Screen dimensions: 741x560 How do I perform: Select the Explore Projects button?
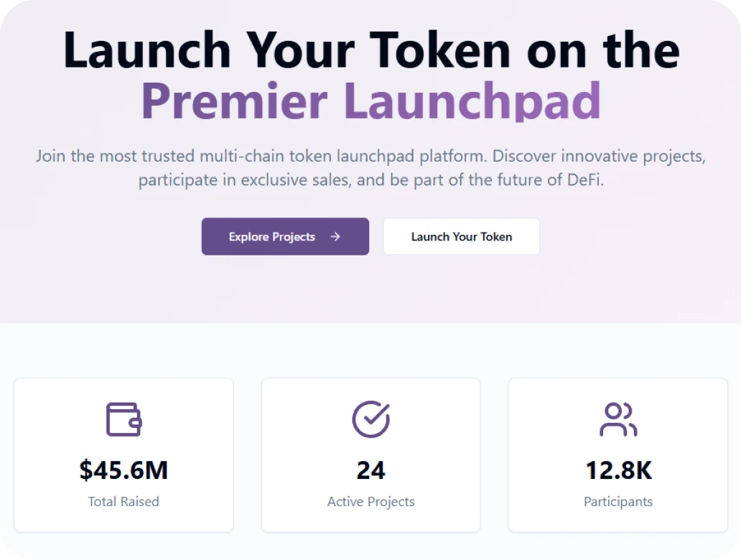click(284, 236)
